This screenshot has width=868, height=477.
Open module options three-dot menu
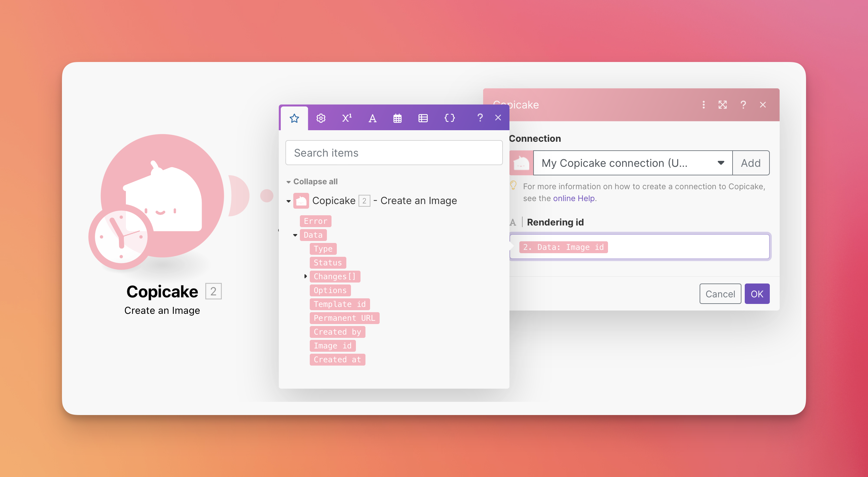(704, 105)
